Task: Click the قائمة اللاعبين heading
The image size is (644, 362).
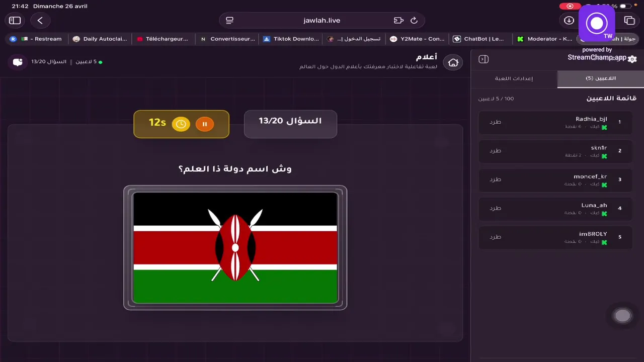Action: coord(611,99)
